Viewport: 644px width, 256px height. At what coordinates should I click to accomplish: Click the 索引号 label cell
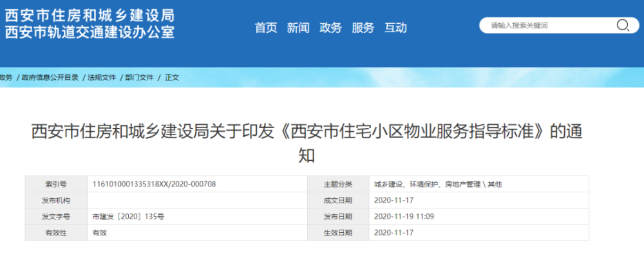tap(56, 184)
